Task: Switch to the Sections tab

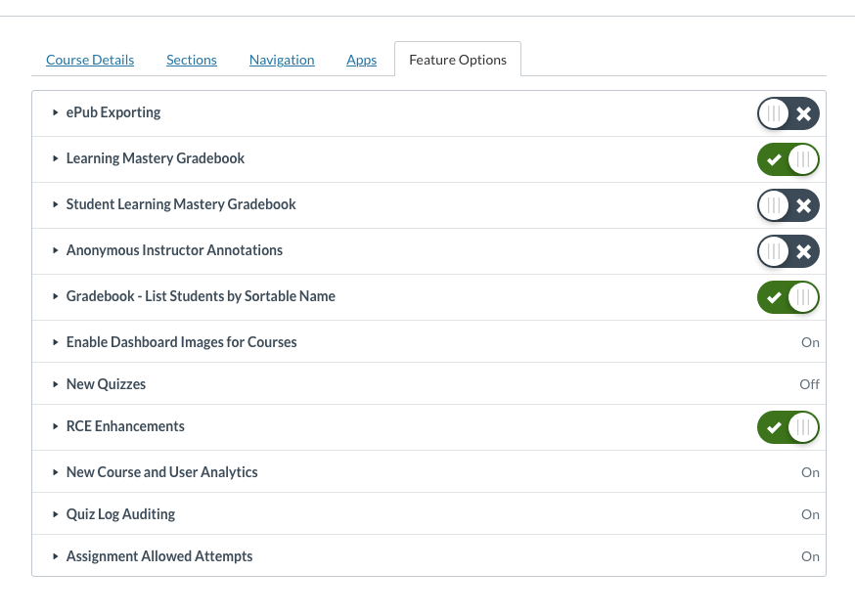Action: (x=192, y=60)
